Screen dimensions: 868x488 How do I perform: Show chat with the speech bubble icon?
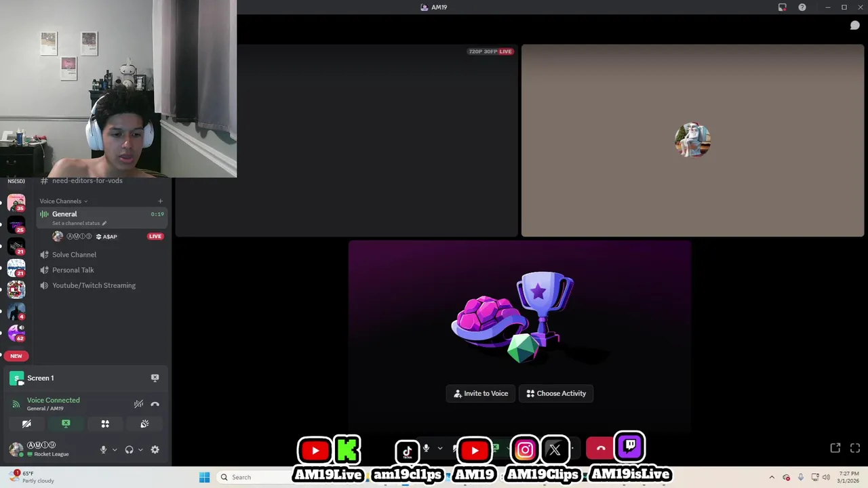855,25
